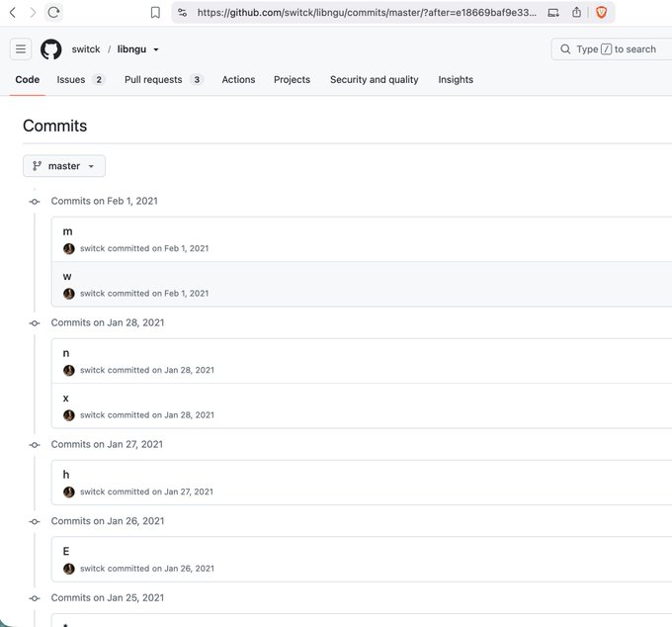Click the 'Commits' page heading
The image size is (672, 627).
(55, 126)
